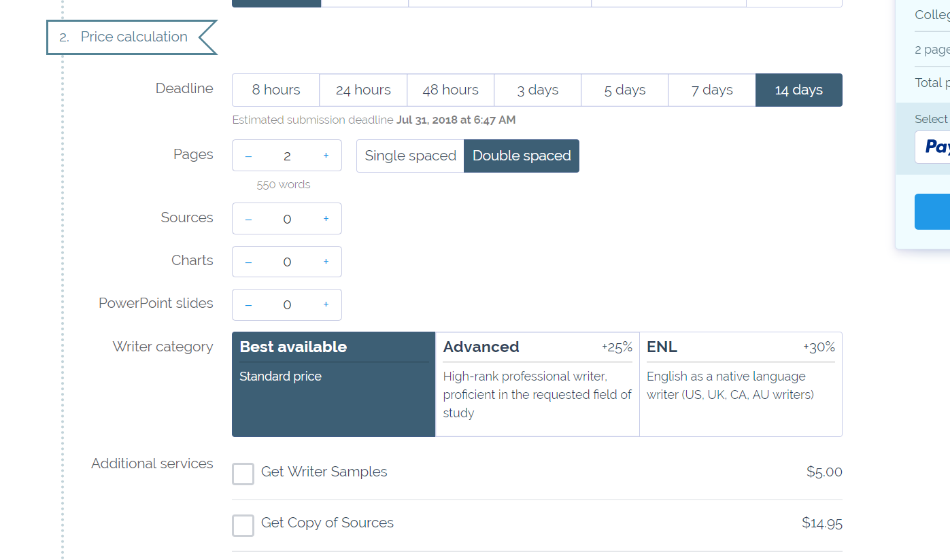This screenshot has height=560, width=950.
Task: Reduce Charts count with minus icon
Action: 248,262
